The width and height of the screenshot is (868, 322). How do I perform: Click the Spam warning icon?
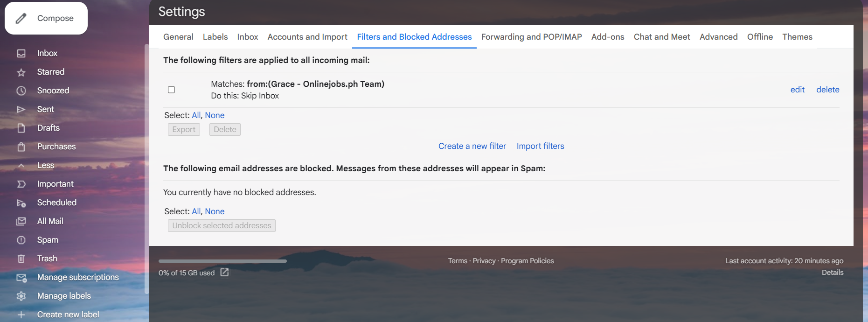click(21, 240)
